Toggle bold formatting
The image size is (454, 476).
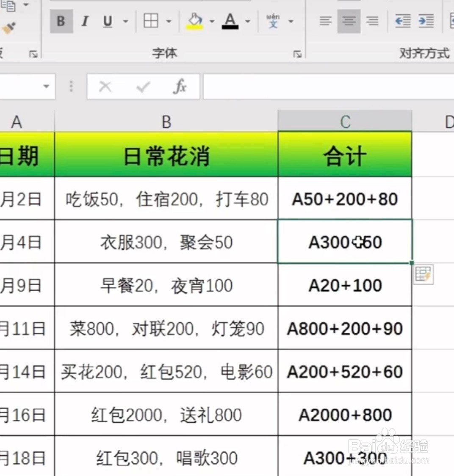pyautogui.click(x=61, y=21)
